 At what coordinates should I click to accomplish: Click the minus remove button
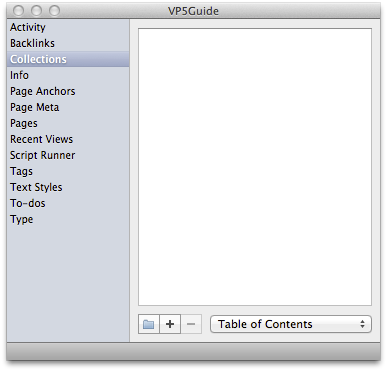pyautogui.click(x=191, y=324)
